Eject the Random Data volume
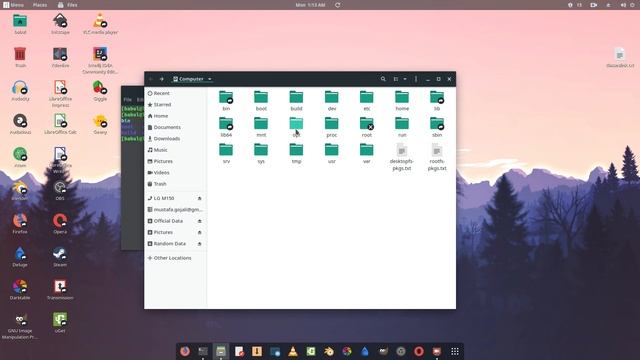 click(x=200, y=244)
